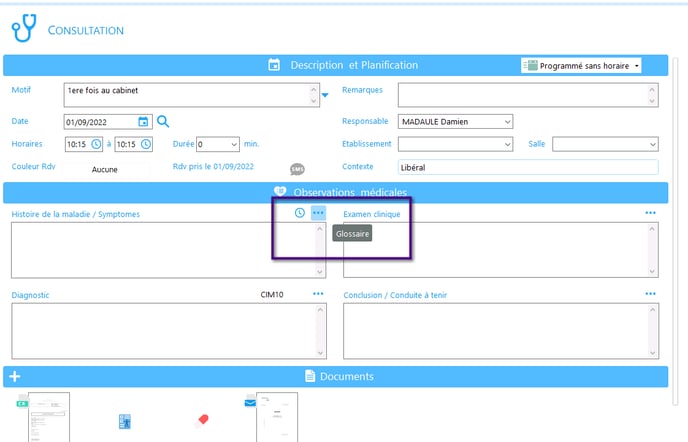The height and width of the screenshot is (442, 688).
Task: Click the magnifier search icon beside date
Action: tap(163, 122)
